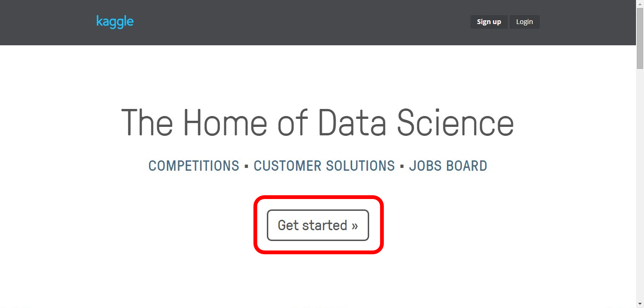
Task: Open the Login page
Action: [524, 22]
